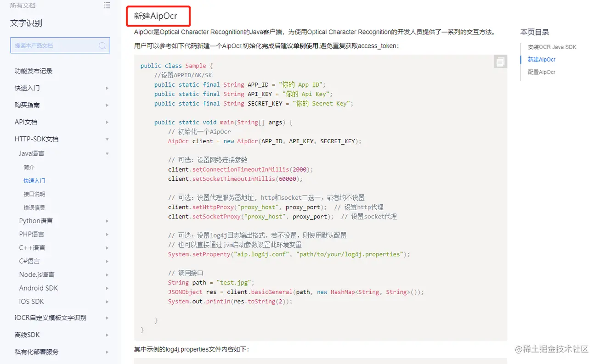Copy code with the clipboard icon
This screenshot has width=599, height=364.
click(500, 62)
